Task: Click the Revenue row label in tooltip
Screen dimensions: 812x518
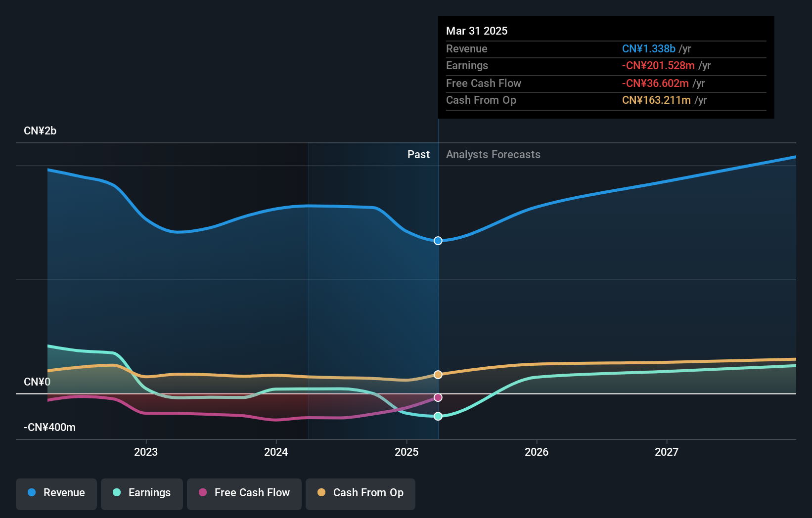Action: point(467,49)
